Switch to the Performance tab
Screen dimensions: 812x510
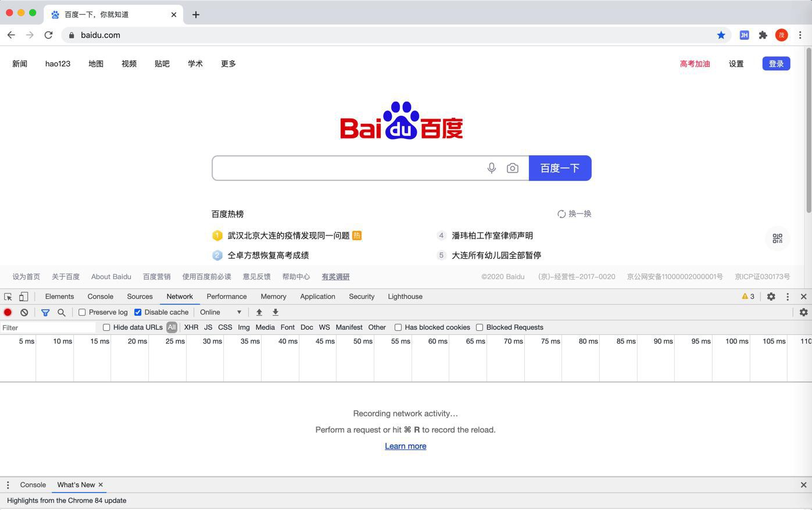pyautogui.click(x=227, y=297)
